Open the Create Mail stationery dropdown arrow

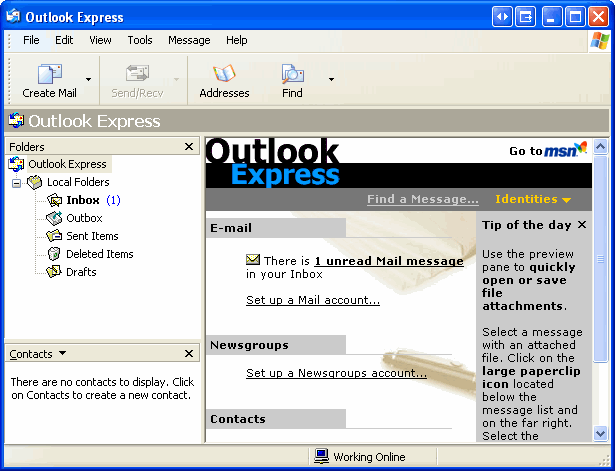coord(88,79)
